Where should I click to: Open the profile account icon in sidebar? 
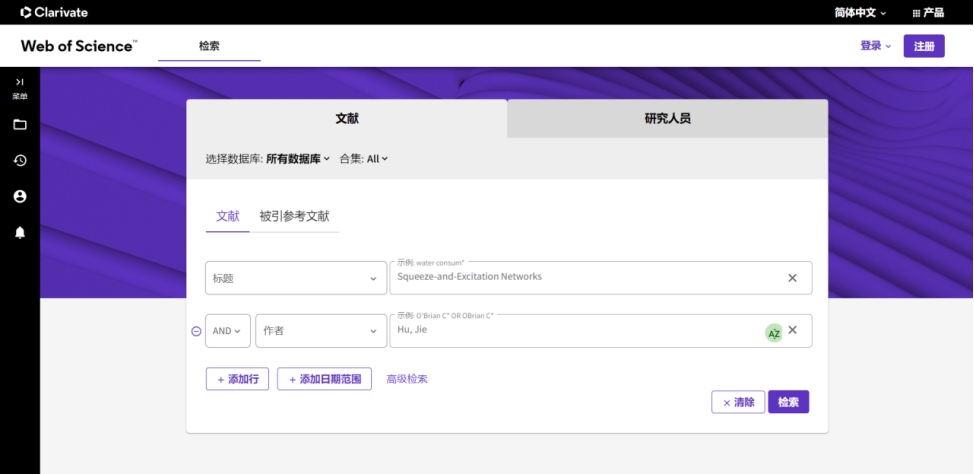click(20, 196)
